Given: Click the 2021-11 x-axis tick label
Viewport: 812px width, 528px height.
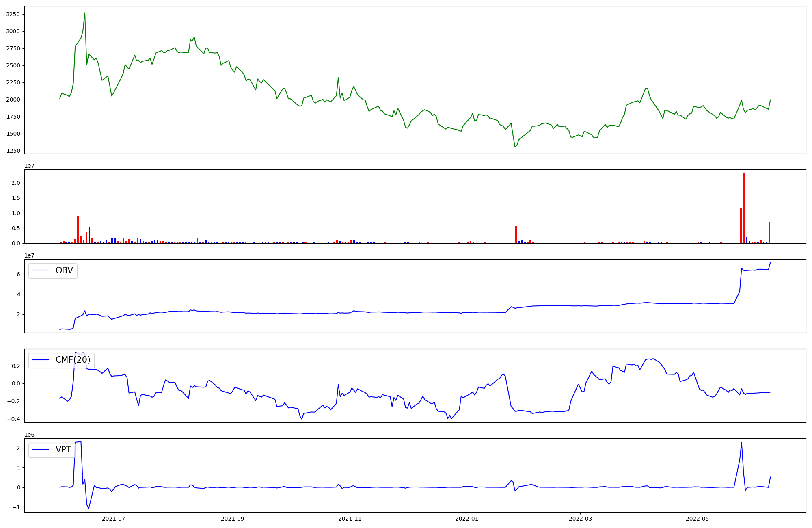Looking at the screenshot, I should click(x=350, y=519).
